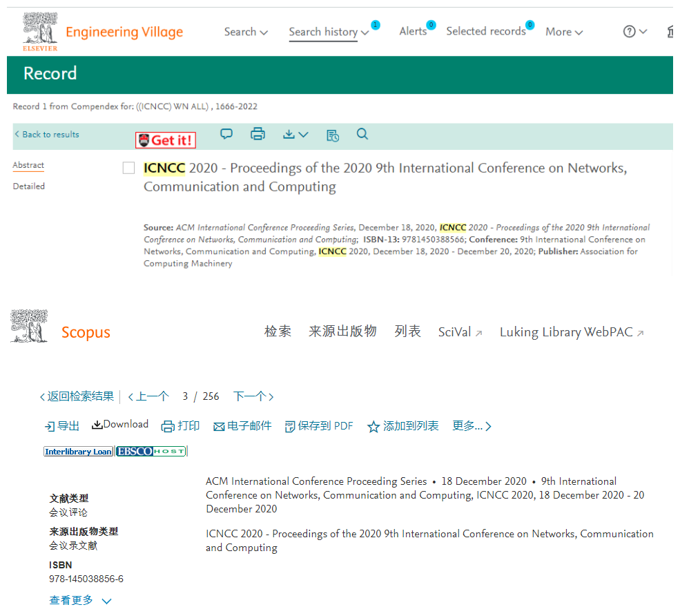Open the 列表 menu in Scopus
The height and width of the screenshot is (616, 680).
coord(407,331)
